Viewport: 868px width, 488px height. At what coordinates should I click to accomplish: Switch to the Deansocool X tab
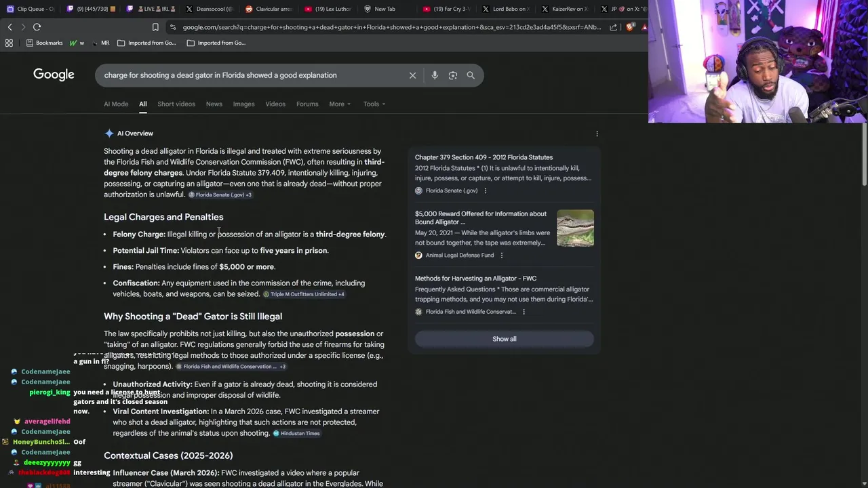coord(209,9)
